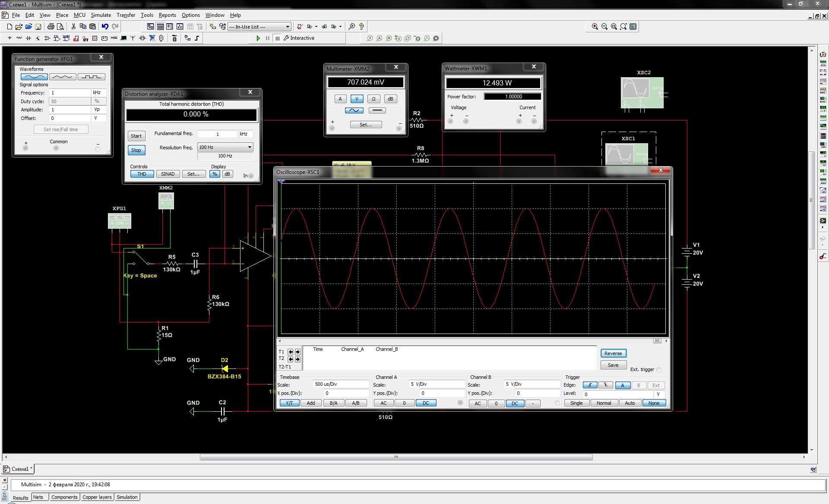The width and height of the screenshot is (829, 504).
Task: Click the Help question mark icon
Action: click(x=361, y=26)
